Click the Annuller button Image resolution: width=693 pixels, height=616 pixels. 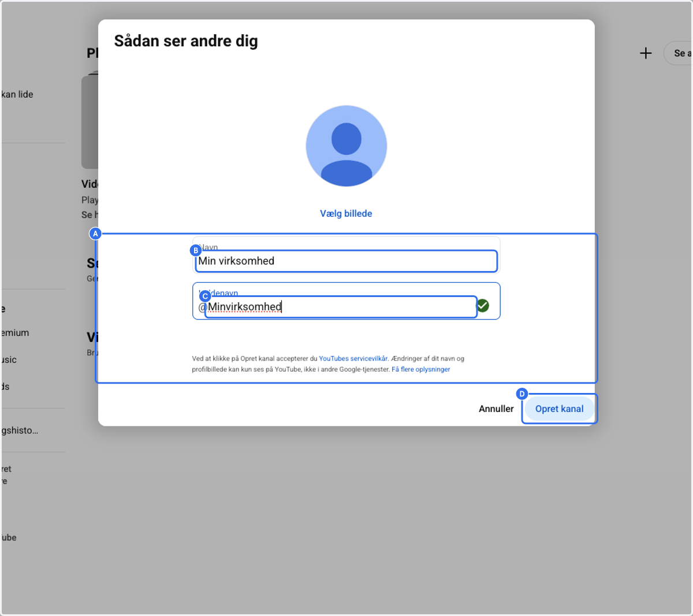pos(496,409)
